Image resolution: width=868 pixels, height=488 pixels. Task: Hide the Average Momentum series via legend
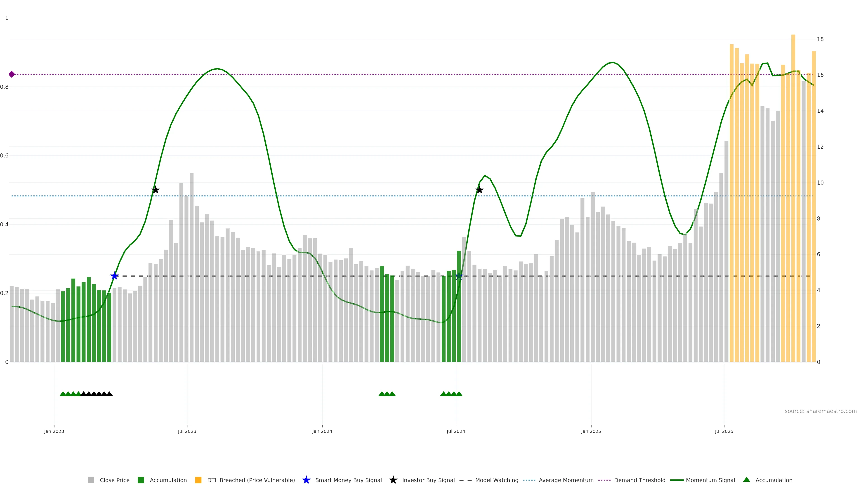[x=566, y=480]
